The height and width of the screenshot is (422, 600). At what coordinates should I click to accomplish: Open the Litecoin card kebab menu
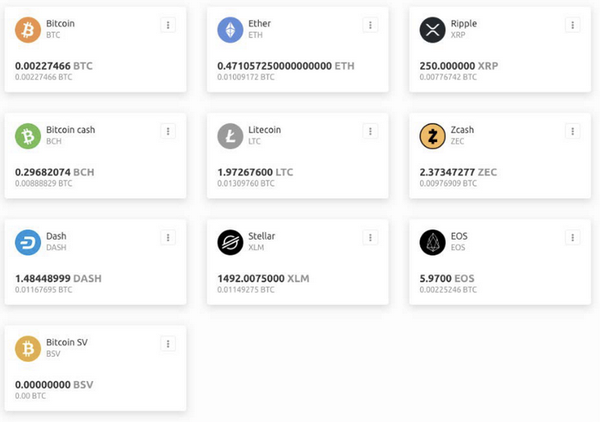pos(370,130)
